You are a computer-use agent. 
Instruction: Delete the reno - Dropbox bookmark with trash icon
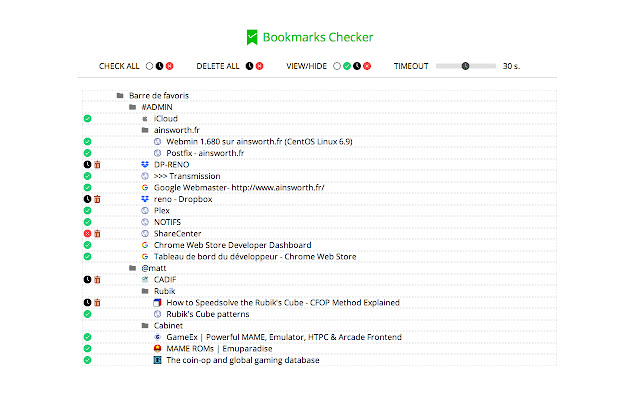97,199
